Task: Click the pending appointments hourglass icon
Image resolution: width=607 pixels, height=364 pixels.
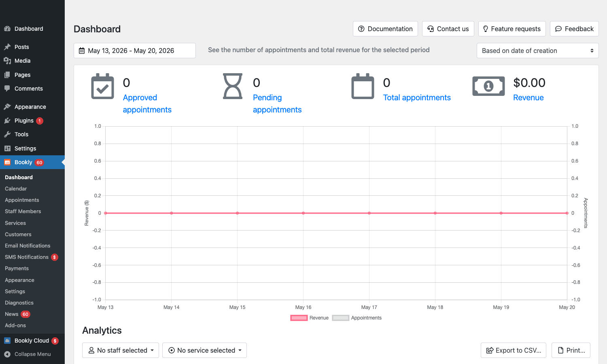Action: (x=233, y=86)
